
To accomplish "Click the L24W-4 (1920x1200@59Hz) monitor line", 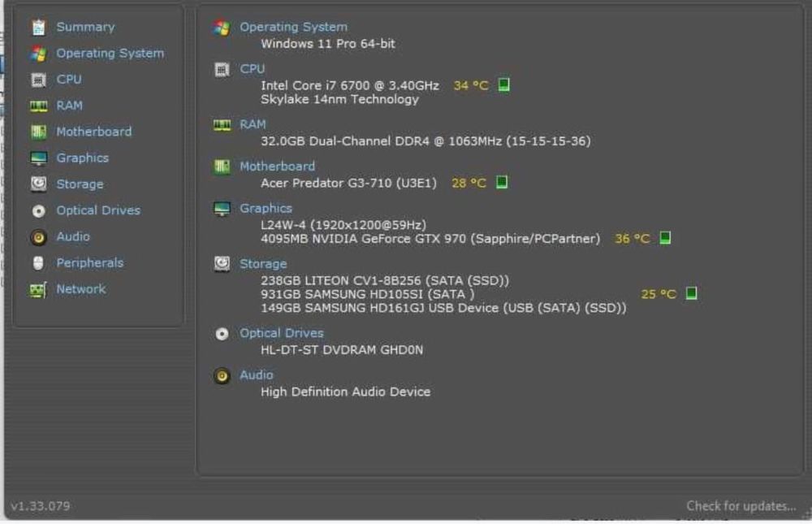I will 343,226.
